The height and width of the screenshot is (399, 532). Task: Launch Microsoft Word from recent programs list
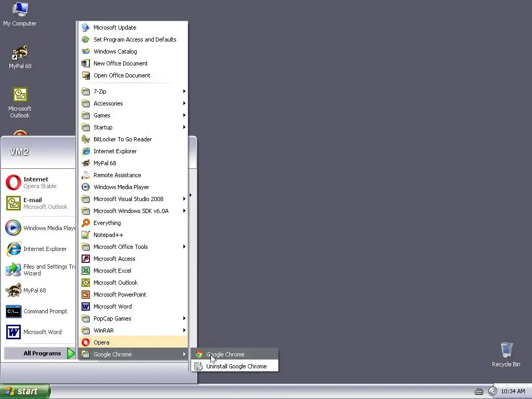(39, 332)
